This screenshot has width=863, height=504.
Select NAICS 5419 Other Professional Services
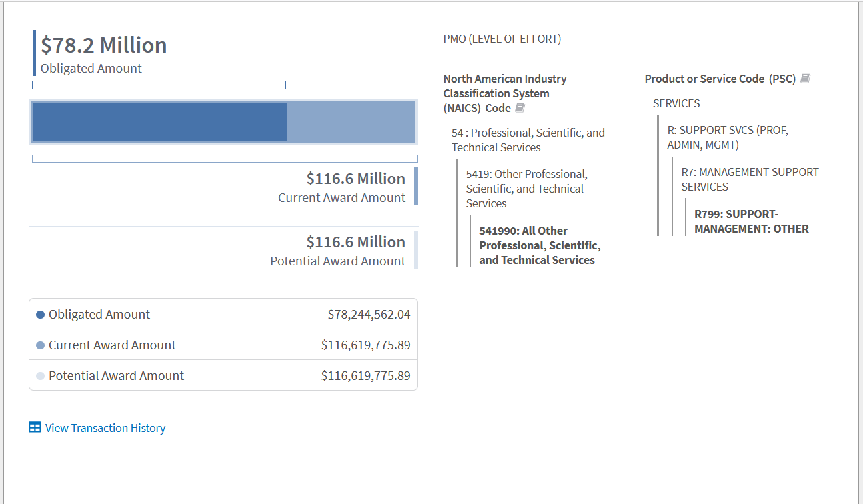(527, 189)
